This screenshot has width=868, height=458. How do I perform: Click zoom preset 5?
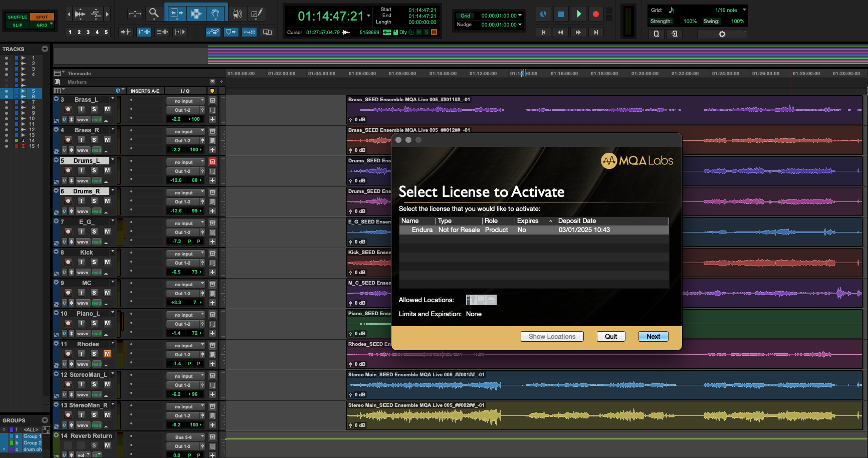click(x=106, y=32)
